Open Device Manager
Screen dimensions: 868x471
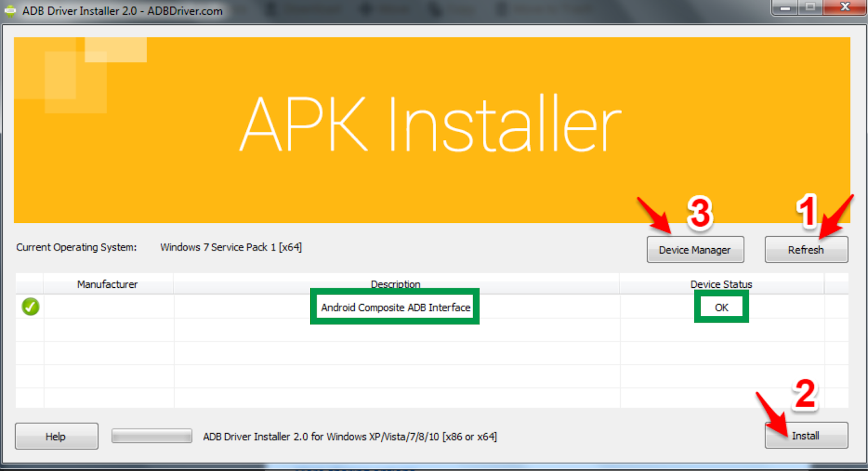(x=695, y=250)
